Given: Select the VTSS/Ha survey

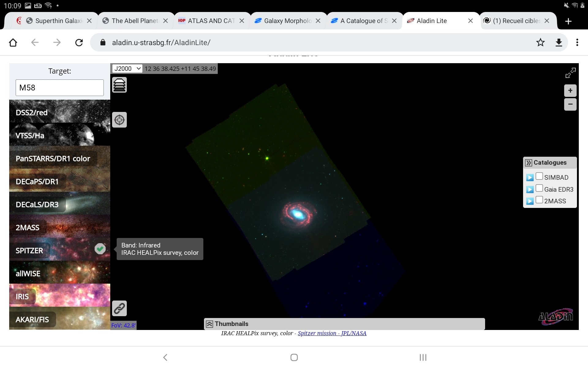Looking at the screenshot, I should point(60,134).
